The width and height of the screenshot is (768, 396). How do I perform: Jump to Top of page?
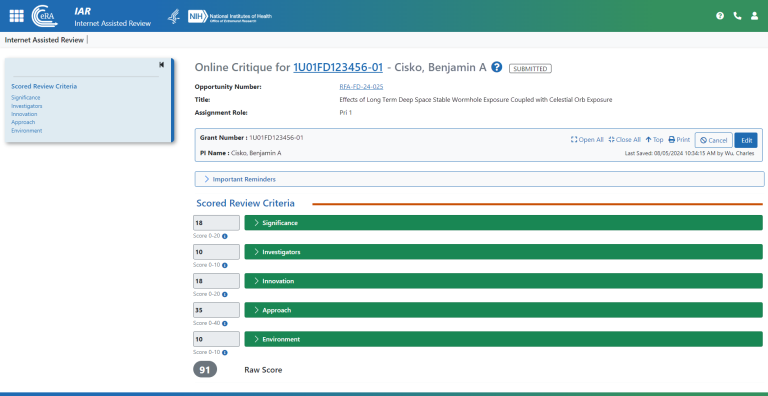[654, 140]
